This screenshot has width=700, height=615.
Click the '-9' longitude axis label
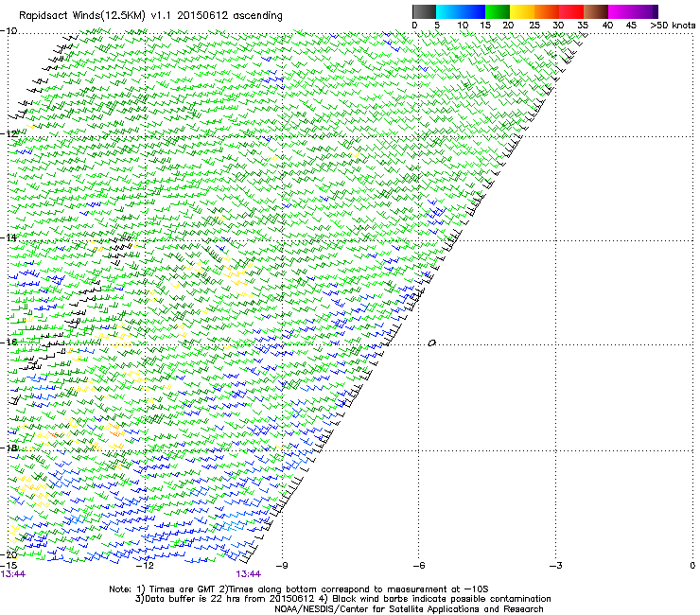(281, 566)
